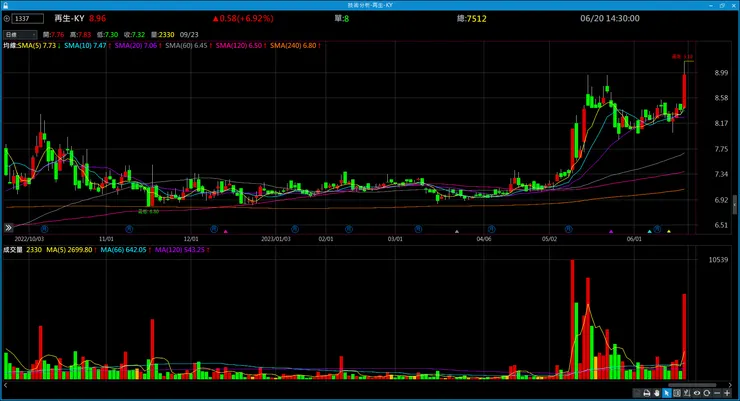Click the plus circle beside stock code
740x401 pixels.
point(7,19)
